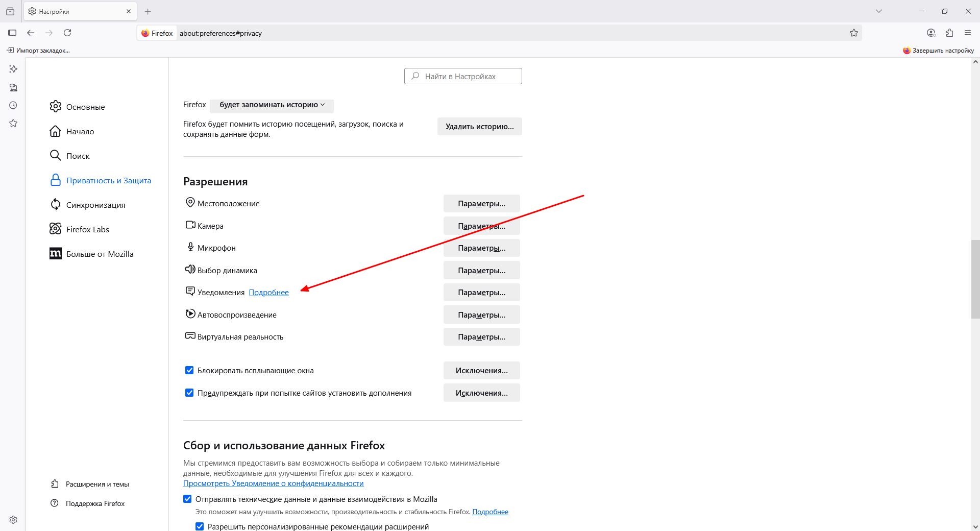Open the bookmarks star in the sidebar
Image resolution: width=980 pixels, height=531 pixels.
click(x=13, y=123)
